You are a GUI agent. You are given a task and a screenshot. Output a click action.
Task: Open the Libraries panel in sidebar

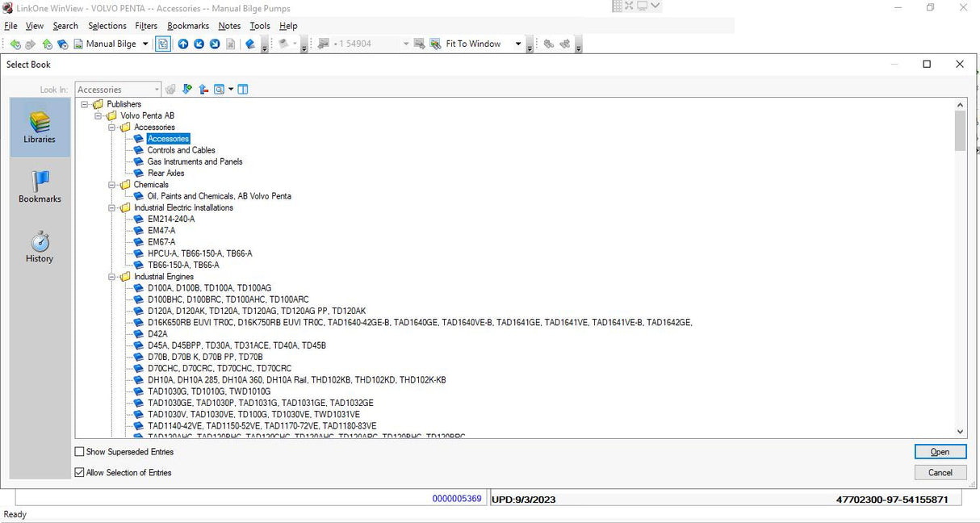[x=40, y=128]
